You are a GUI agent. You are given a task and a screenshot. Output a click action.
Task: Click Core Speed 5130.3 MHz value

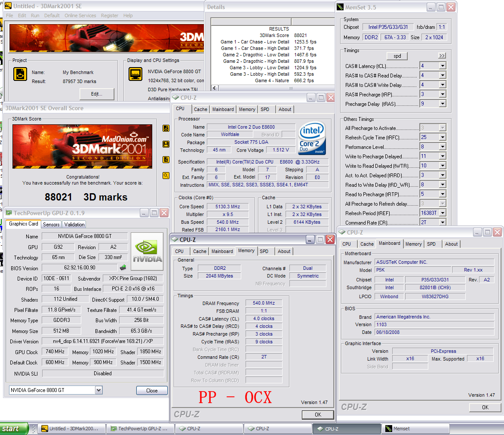click(x=227, y=207)
